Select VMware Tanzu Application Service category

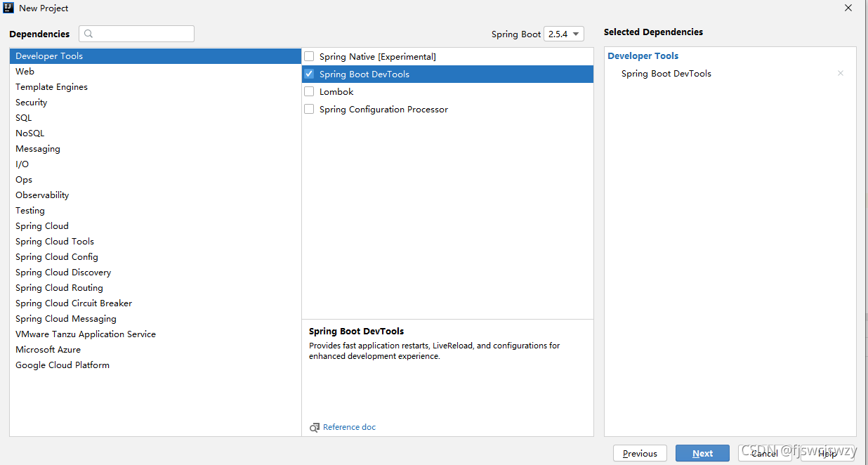click(x=155, y=334)
